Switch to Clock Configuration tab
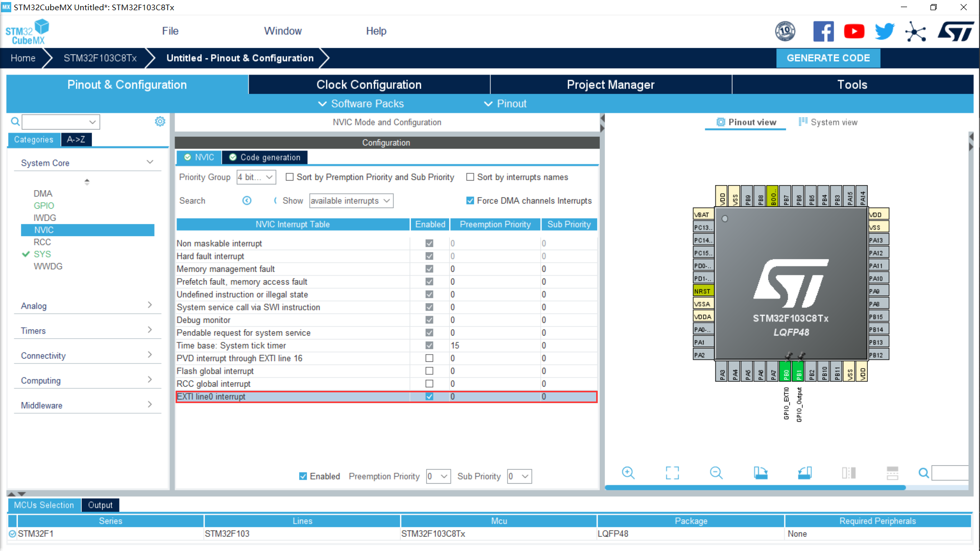This screenshot has width=980, height=551. point(369,85)
